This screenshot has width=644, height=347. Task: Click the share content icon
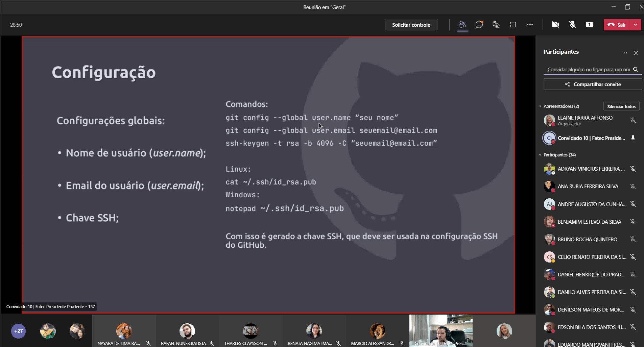click(x=589, y=25)
